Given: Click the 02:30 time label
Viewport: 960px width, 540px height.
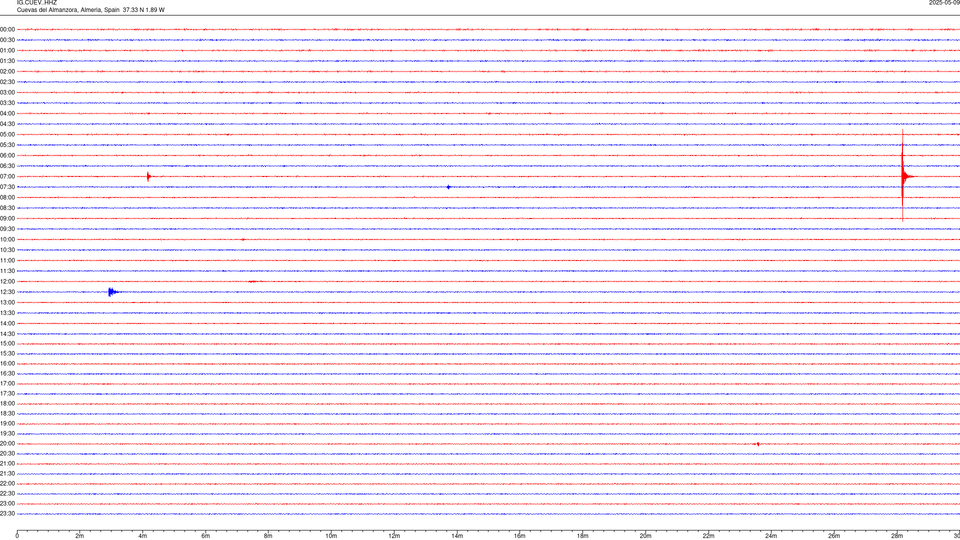Looking at the screenshot, I should 7,82.
